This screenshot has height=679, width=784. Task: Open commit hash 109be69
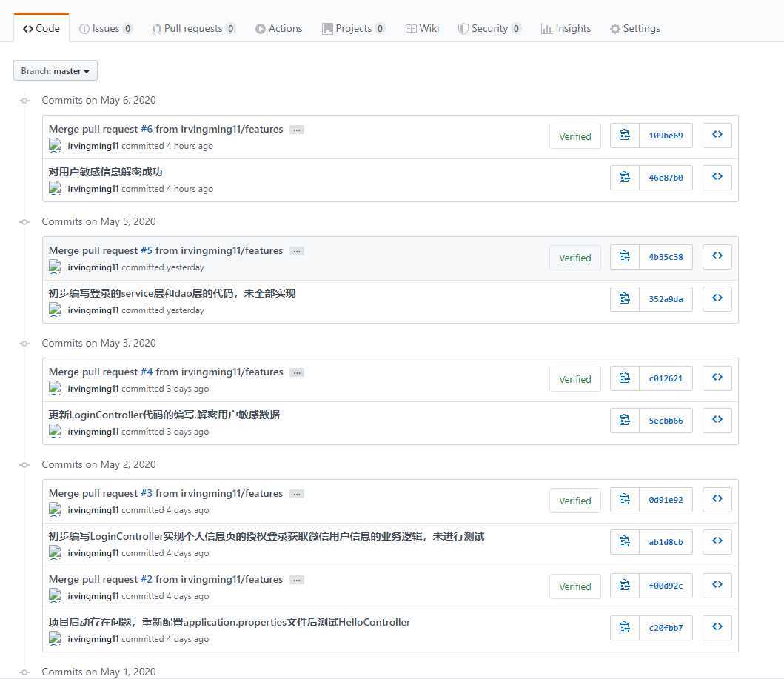tap(666, 136)
